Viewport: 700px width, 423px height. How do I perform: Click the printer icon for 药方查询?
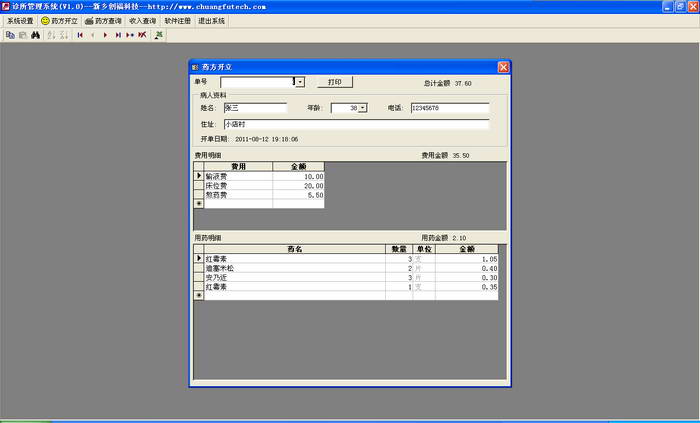pos(90,20)
